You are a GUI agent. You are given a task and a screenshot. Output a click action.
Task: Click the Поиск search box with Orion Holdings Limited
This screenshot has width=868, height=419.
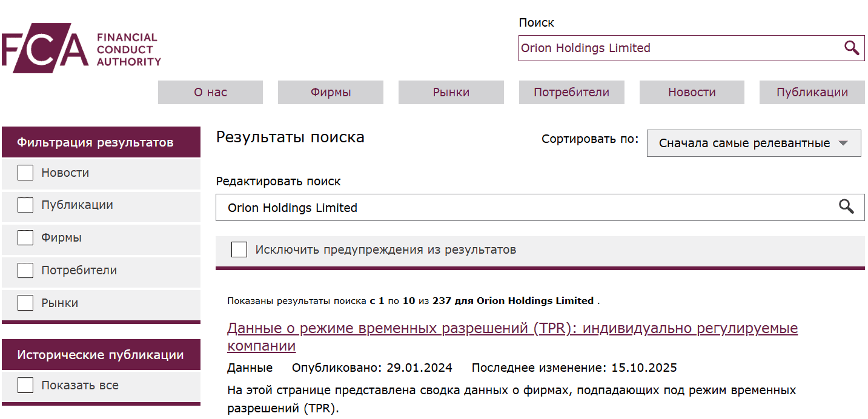[x=666, y=48]
